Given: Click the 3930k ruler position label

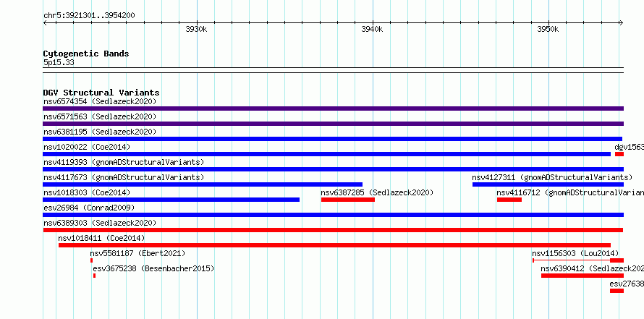Looking at the screenshot, I should [196, 29].
